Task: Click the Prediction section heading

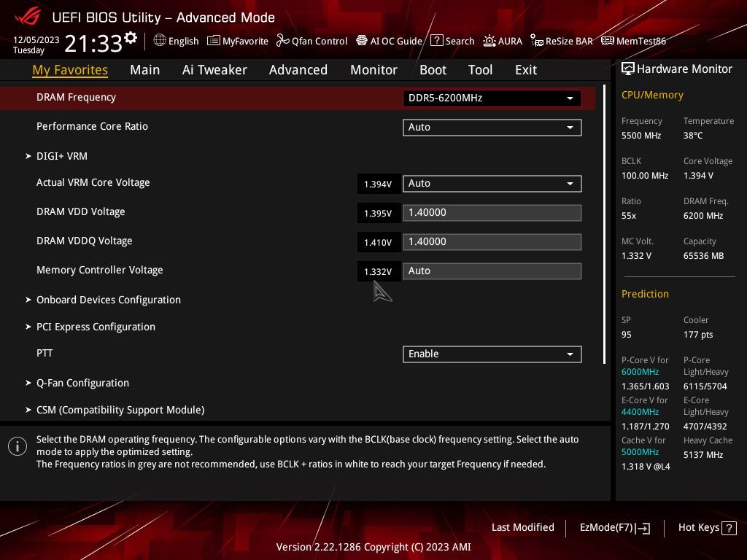Action: coord(645,294)
